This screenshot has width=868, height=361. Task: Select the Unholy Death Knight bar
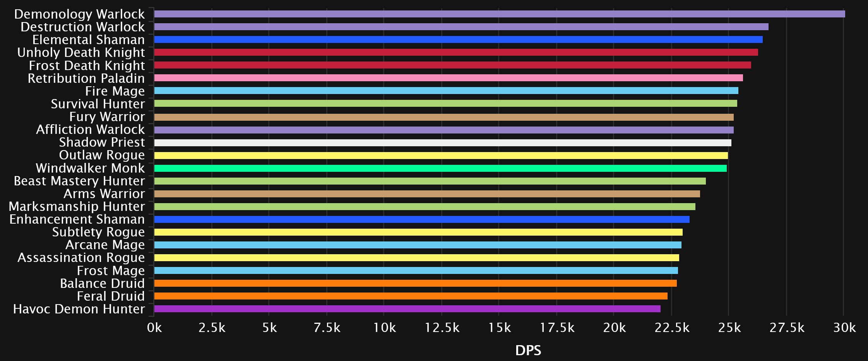(456, 52)
